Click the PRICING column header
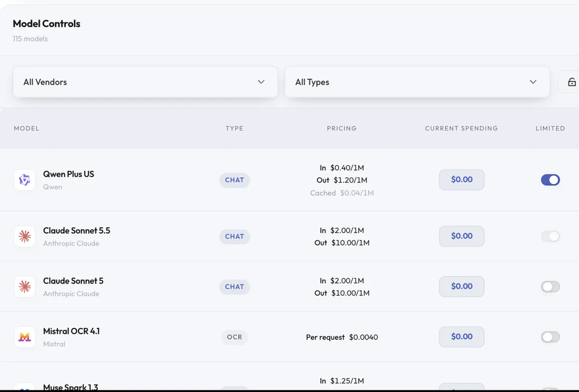 [x=342, y=128]
